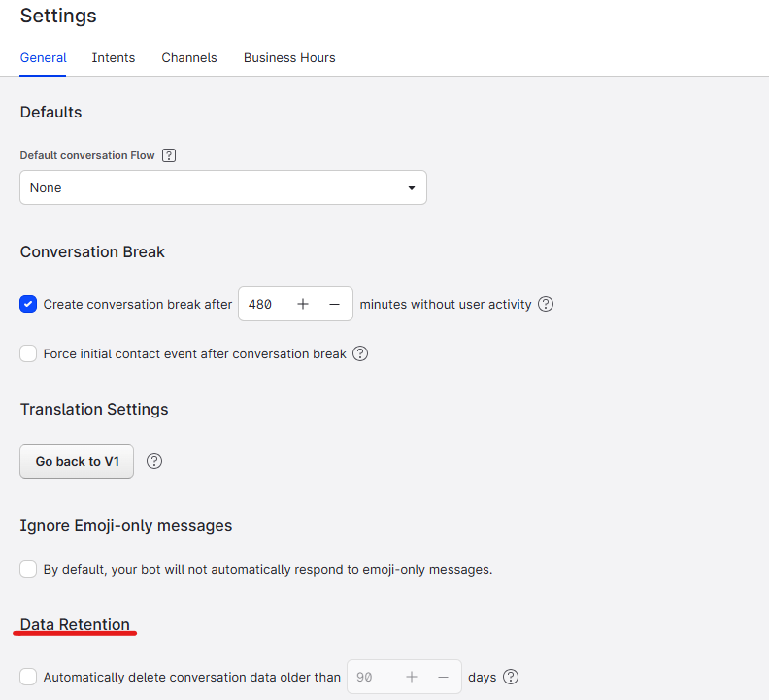Switch to the Intents tab

coord(114,58)
